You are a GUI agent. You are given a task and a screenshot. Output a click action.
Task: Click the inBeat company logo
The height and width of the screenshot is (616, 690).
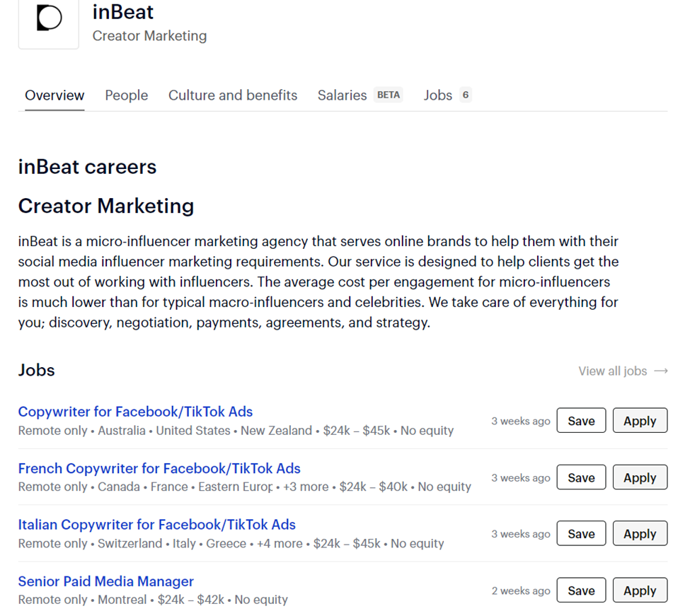48,20
